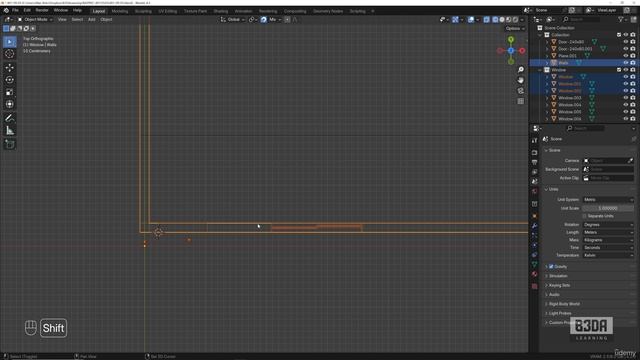Viewport: 640px width, 360px height.
Task: Expand the Simulation panel
Action: [x=558, y=276]
